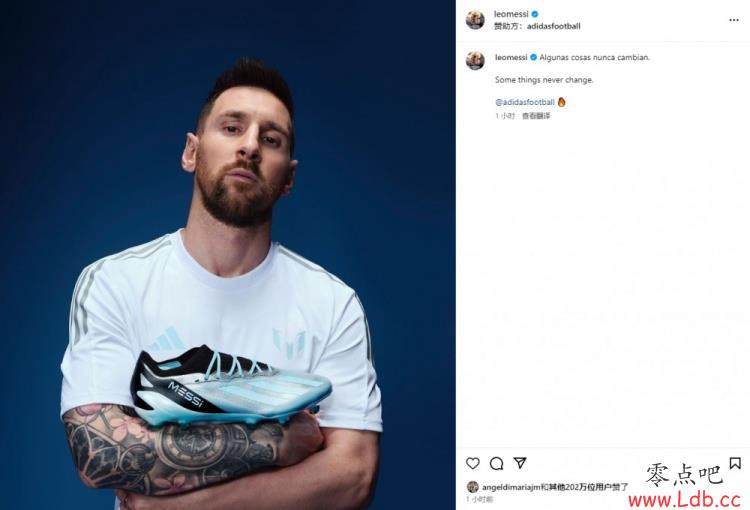Visit sponsor adidasfootball in the header
750x510 pixels.
click(553, 26)
